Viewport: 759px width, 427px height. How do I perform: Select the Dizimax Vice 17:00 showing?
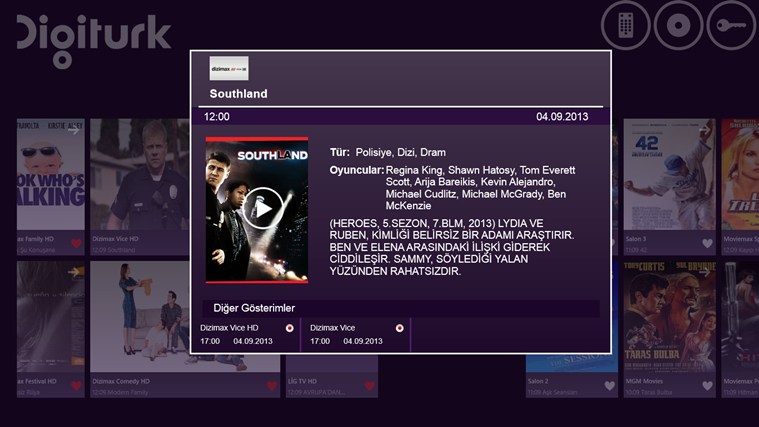coord(356,335)
